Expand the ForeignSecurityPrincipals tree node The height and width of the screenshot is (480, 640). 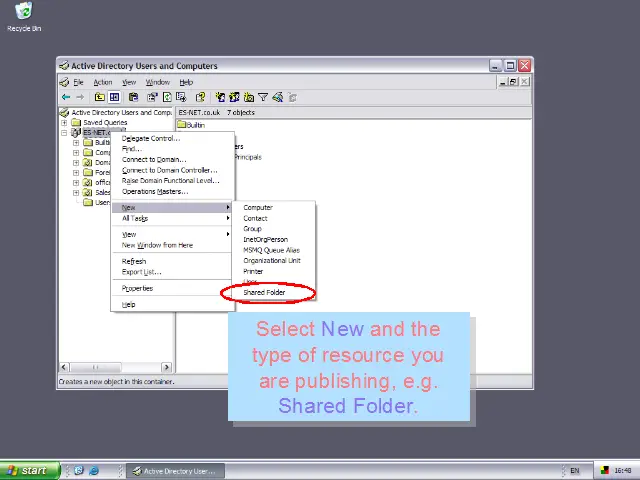point(76,173)
